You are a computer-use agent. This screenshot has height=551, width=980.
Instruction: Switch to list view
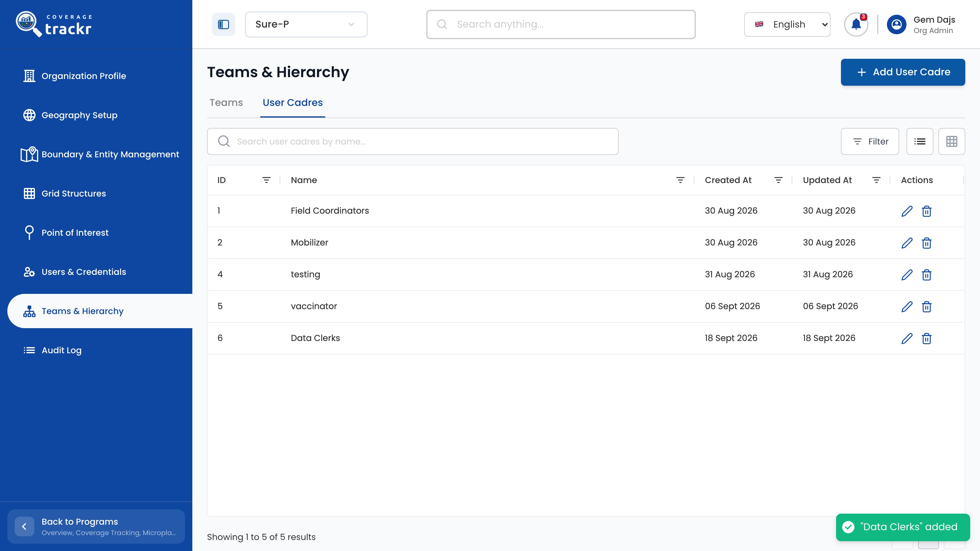point(919,141)
